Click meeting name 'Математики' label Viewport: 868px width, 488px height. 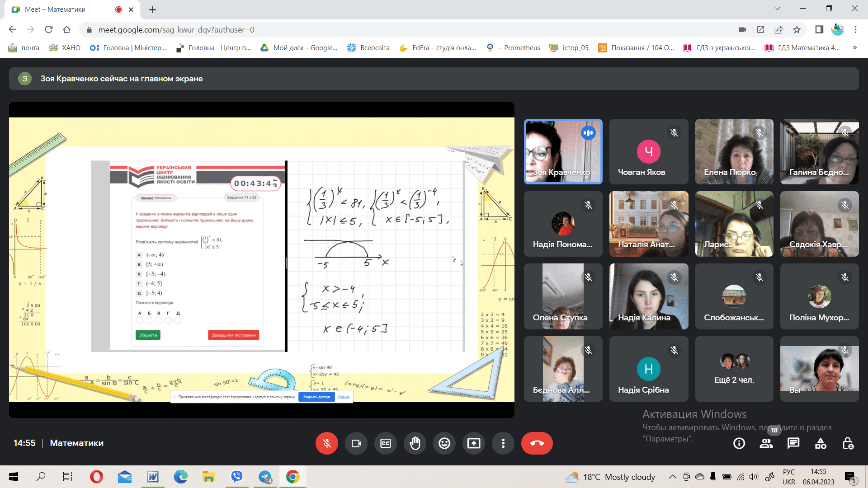click(x=77, y=443)
